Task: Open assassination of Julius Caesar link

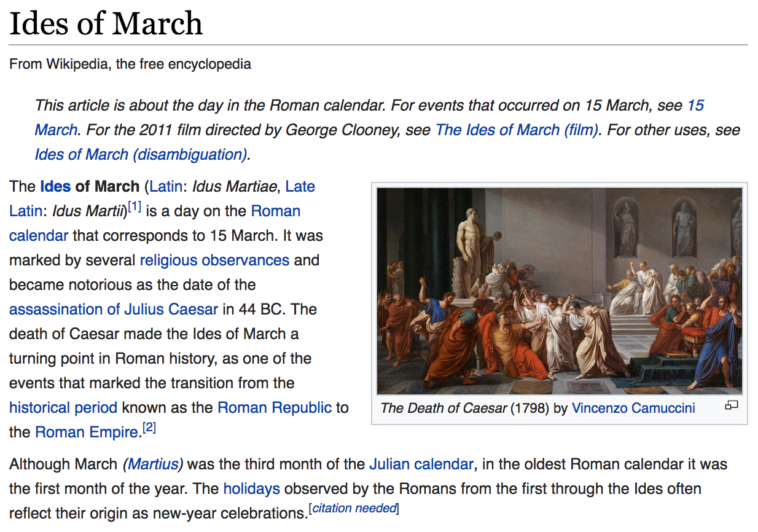Action: (114, 309)
